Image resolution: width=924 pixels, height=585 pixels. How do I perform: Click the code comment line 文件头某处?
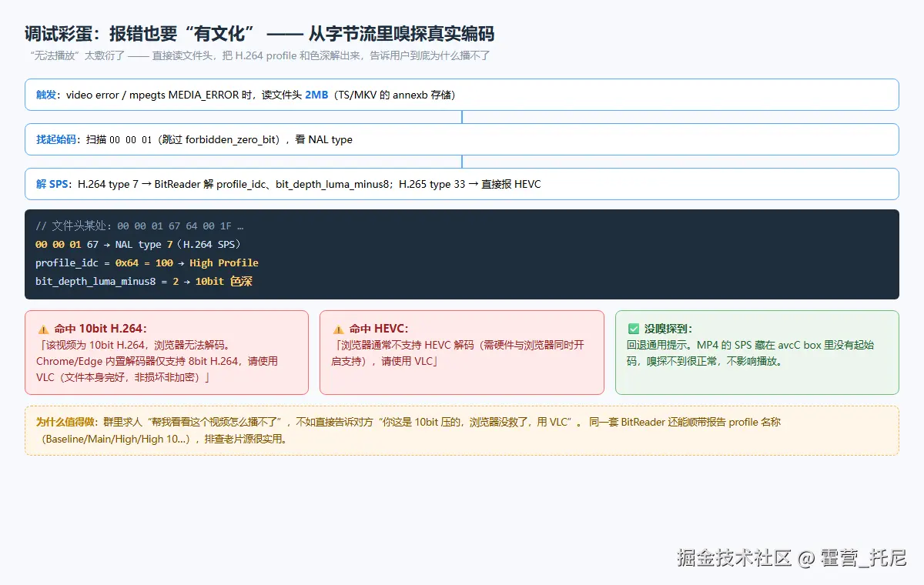(139, 226)
